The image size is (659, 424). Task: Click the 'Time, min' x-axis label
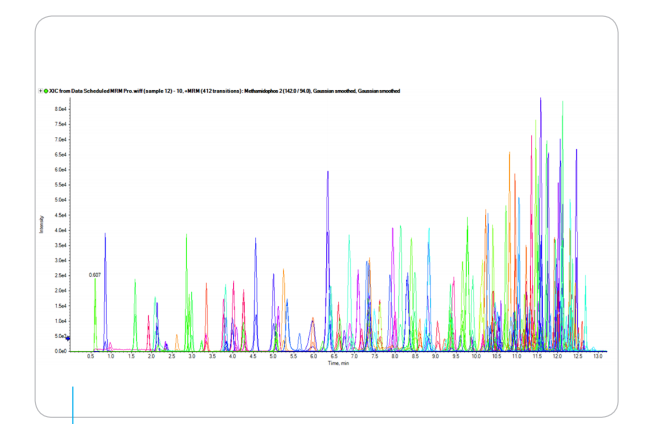click(338, 363)
